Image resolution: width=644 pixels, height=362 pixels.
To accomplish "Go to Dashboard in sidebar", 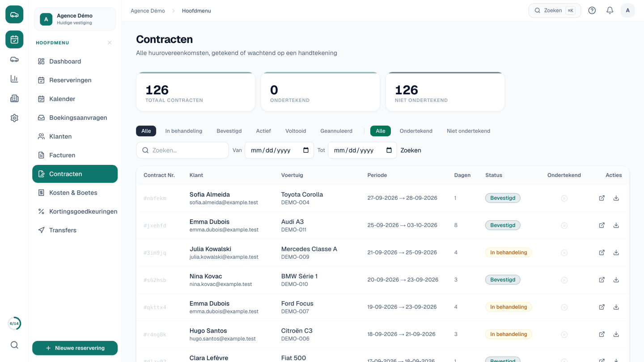I will pyautogui.click(x=75, y=61).
